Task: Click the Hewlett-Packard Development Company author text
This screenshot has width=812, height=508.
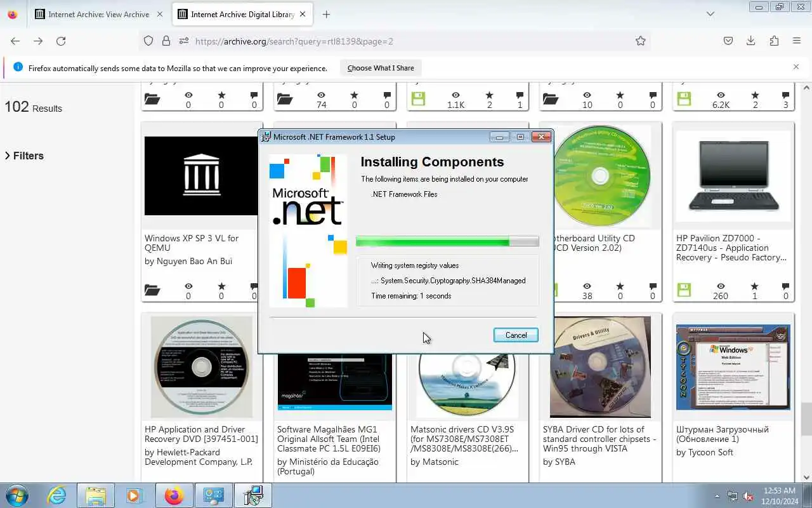Action: (199, 457)
